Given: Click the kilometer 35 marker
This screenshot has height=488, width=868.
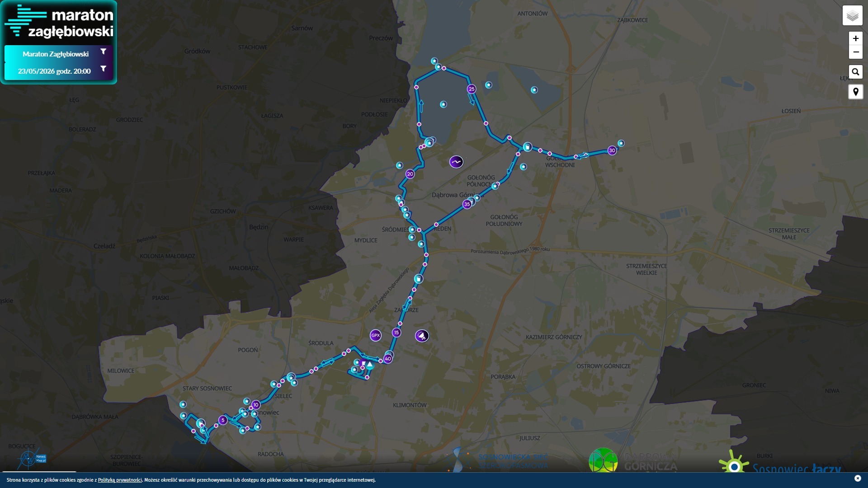Looking at the screenshot, I should (467, 204).
